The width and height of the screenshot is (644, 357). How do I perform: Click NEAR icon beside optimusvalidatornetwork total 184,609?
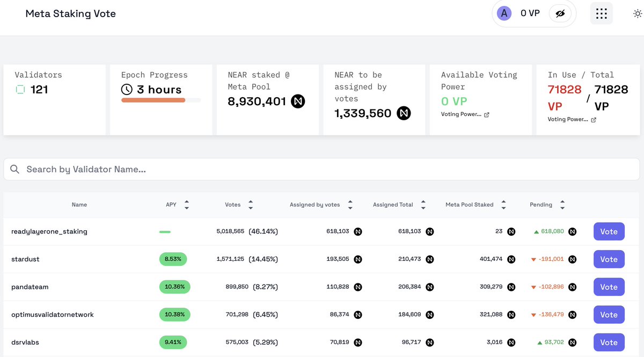(429, 315)
